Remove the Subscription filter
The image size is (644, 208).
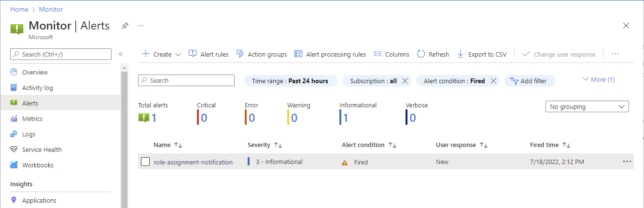[405, 81]
